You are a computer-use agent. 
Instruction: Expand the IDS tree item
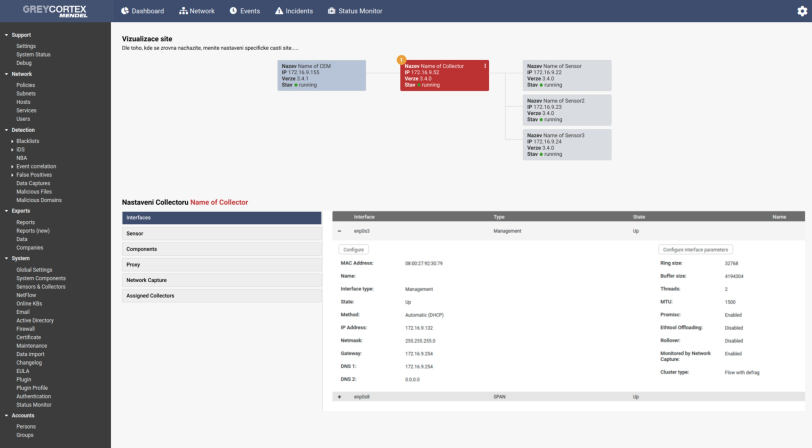click(12, 150)
